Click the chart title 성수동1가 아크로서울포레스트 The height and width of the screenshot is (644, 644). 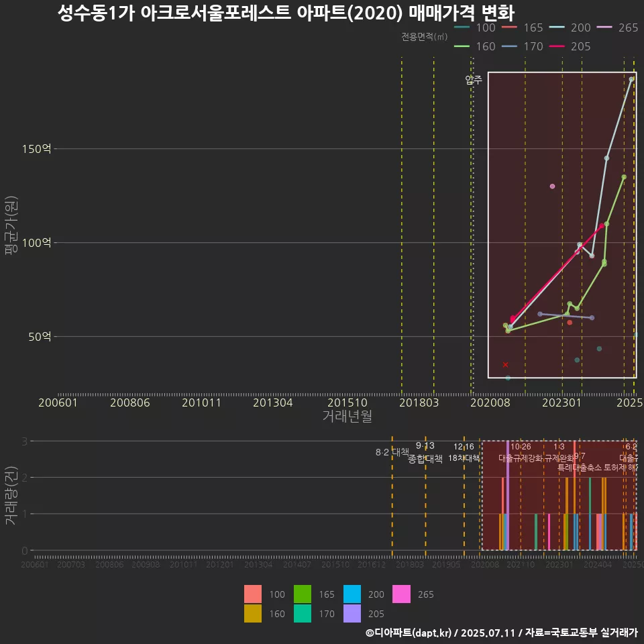[x=286, y=13]
